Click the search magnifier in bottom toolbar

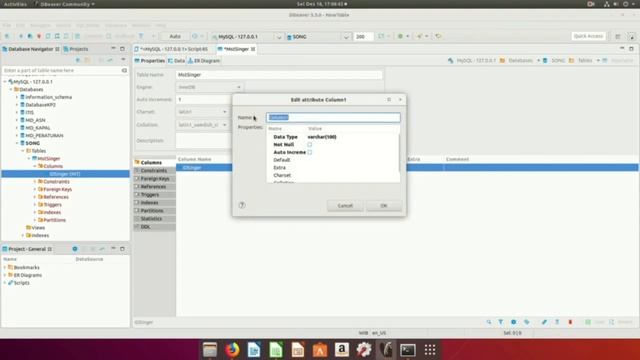click(489, 322)
